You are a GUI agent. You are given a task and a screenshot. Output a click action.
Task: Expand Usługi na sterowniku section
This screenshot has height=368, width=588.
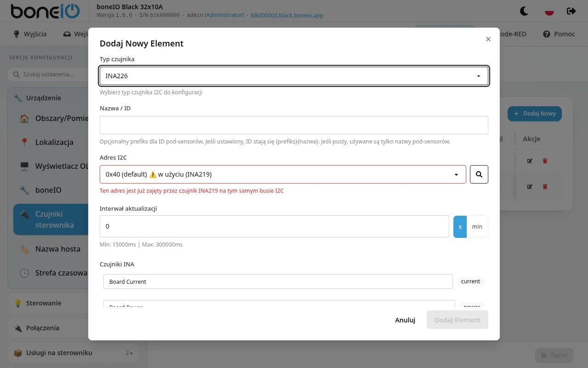(x=73, y=353)
